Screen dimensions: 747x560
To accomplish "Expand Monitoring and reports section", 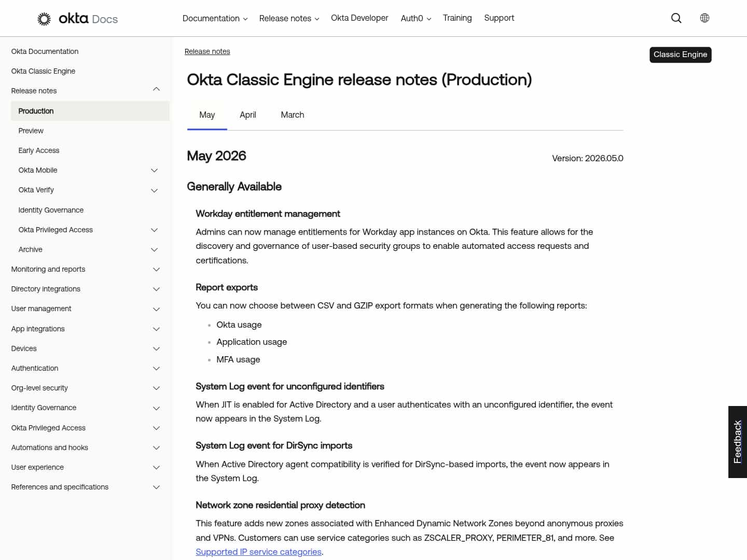I will click(156, 270).
